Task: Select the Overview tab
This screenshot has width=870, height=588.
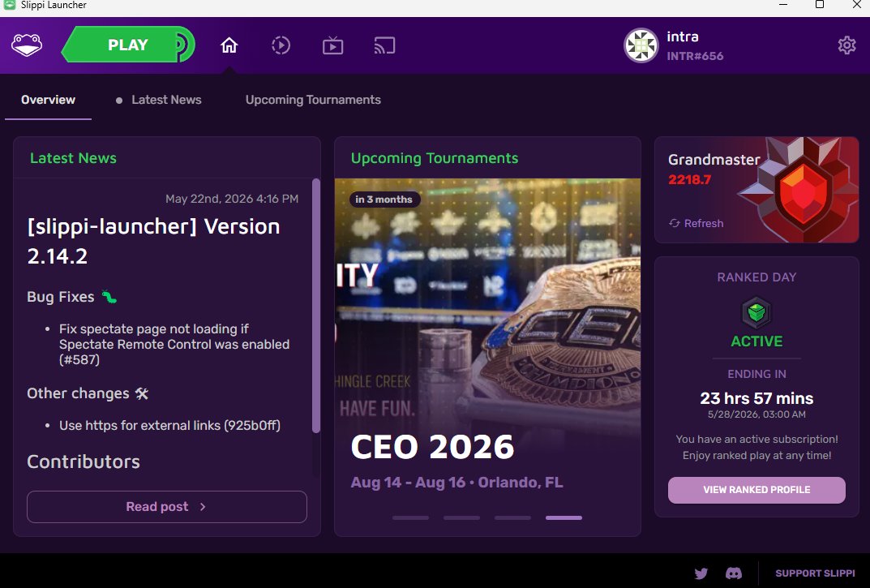Action: point(49,100)
